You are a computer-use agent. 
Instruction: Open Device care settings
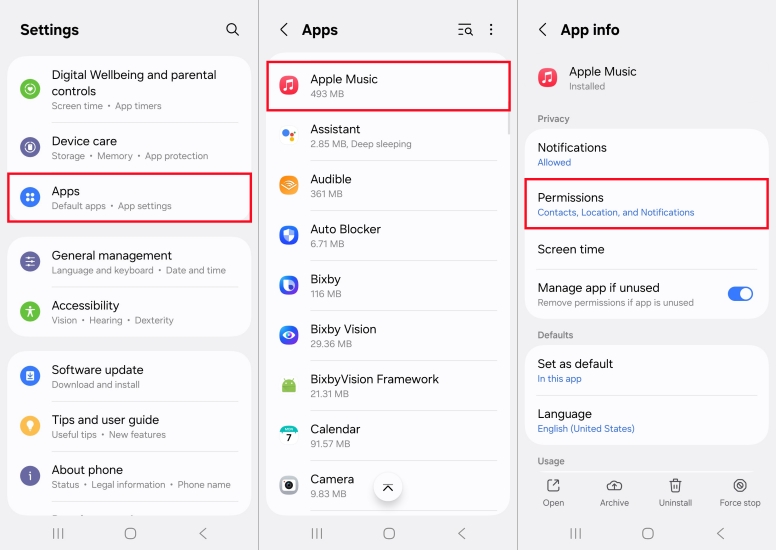130,148
